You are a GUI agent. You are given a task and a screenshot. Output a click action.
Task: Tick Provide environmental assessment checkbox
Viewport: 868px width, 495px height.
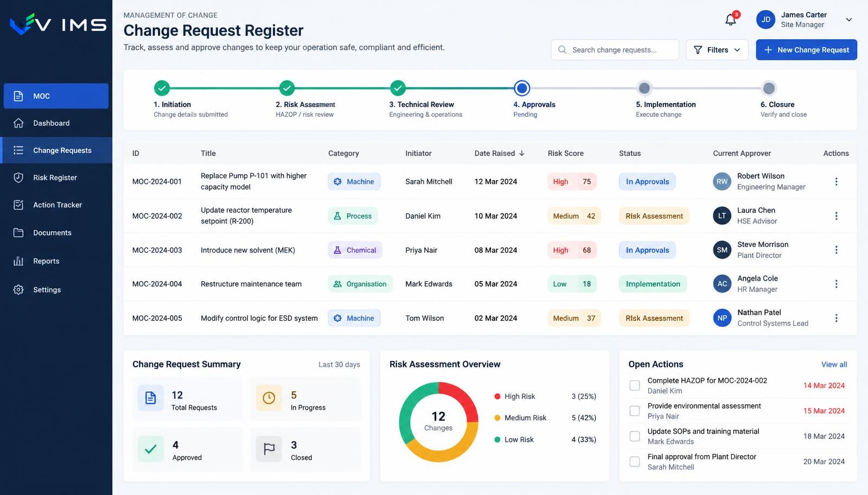coord(634,411)
